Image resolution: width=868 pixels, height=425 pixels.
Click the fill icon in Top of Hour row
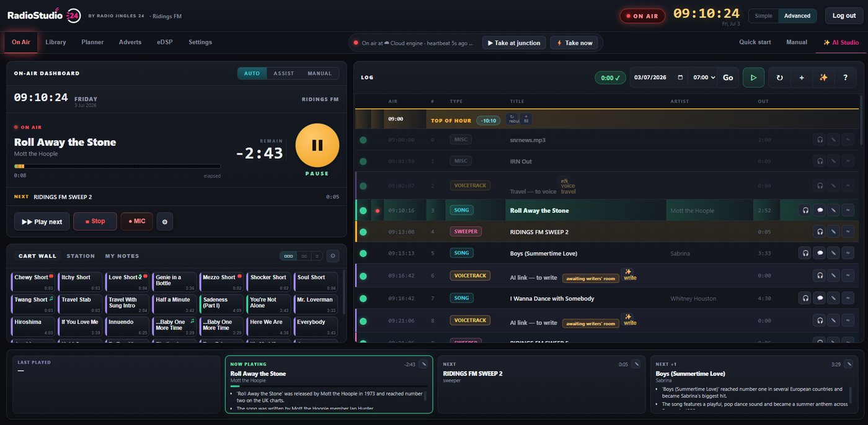[x=526, y=119]
